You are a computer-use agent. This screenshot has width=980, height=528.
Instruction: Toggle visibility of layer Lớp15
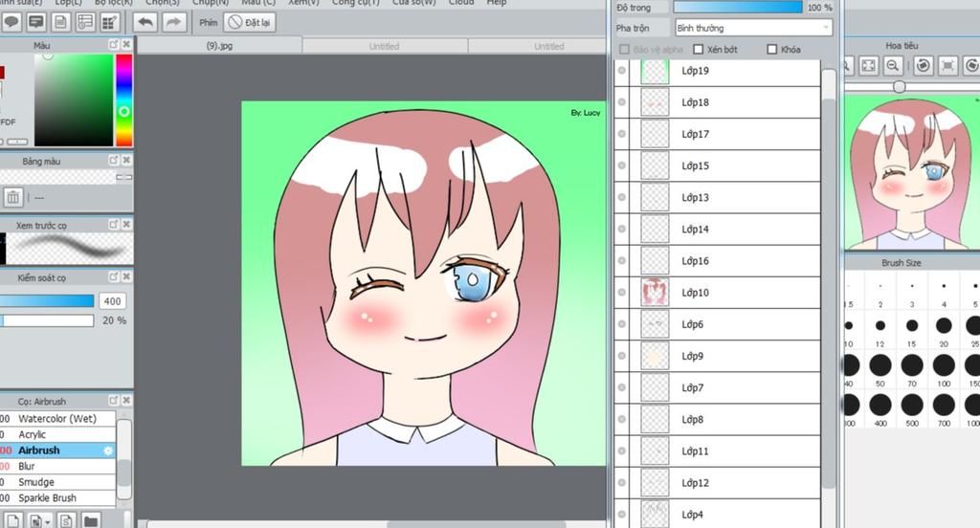[x=622, y=165]
